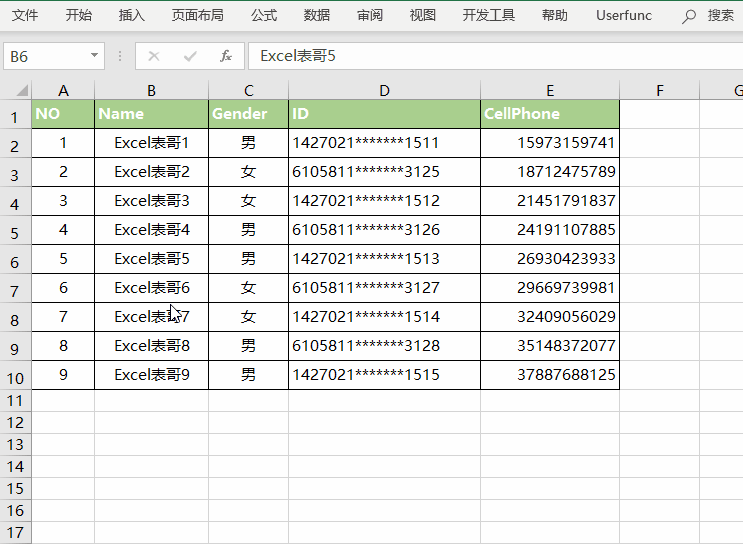
Task: Click phone cell 37887688125
Action: (550, 375)
